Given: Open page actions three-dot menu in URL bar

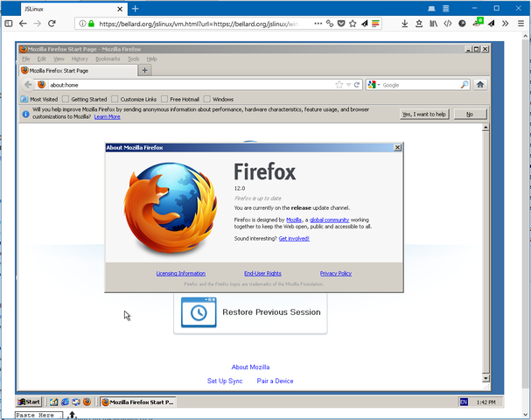Looking at the screenshot, I should tap(318, 24).
